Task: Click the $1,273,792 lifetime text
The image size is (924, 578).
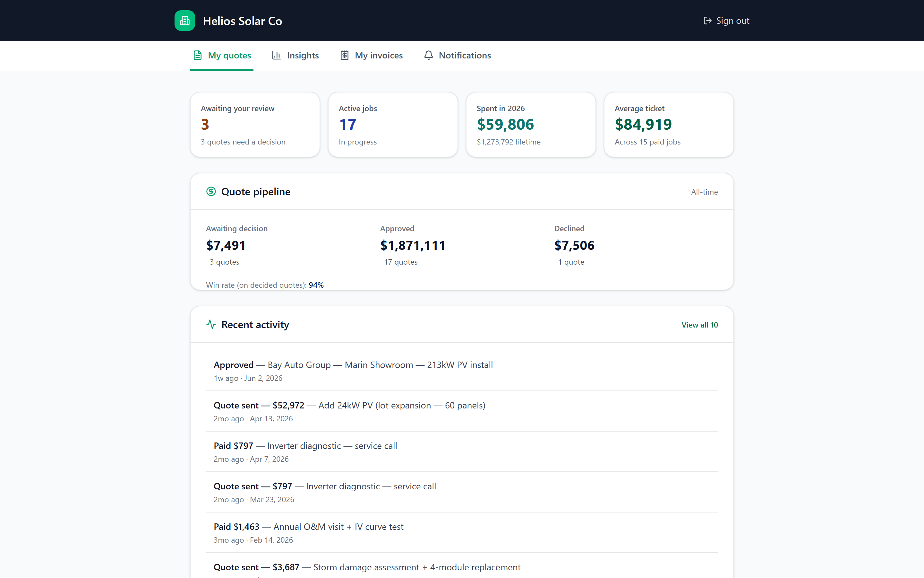Action: (509, 142)
